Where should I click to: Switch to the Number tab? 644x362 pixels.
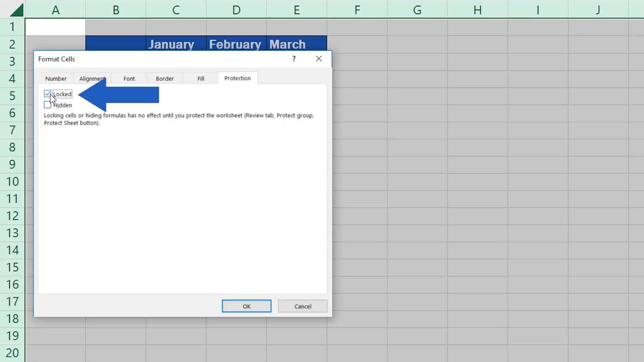56,78
